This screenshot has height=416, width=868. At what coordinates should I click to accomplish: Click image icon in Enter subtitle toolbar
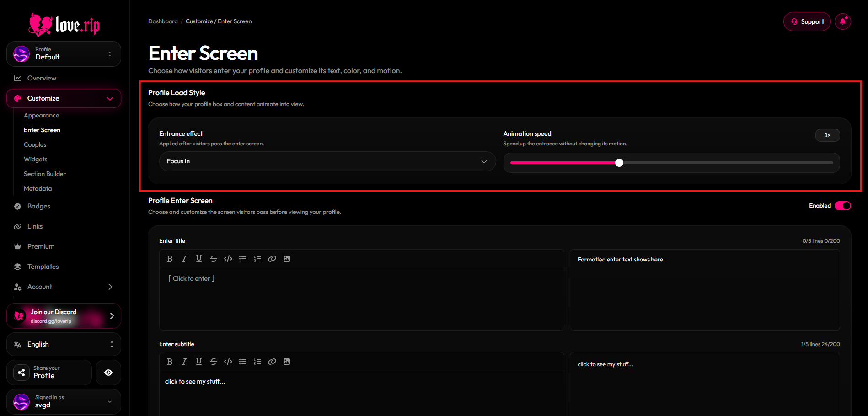(287, 362)
